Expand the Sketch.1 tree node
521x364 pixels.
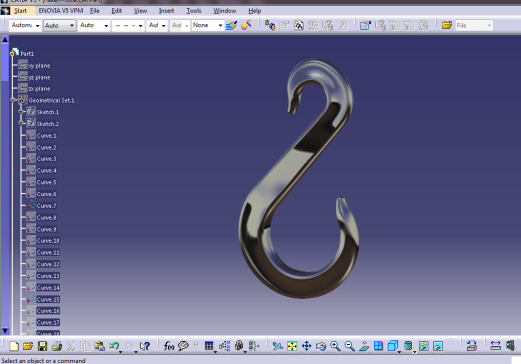[21, 112]
